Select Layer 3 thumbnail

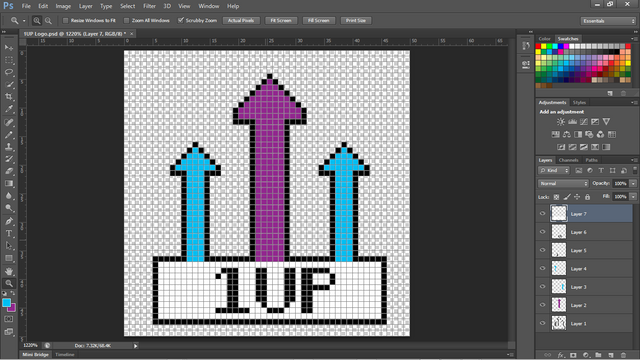point(559,287)
